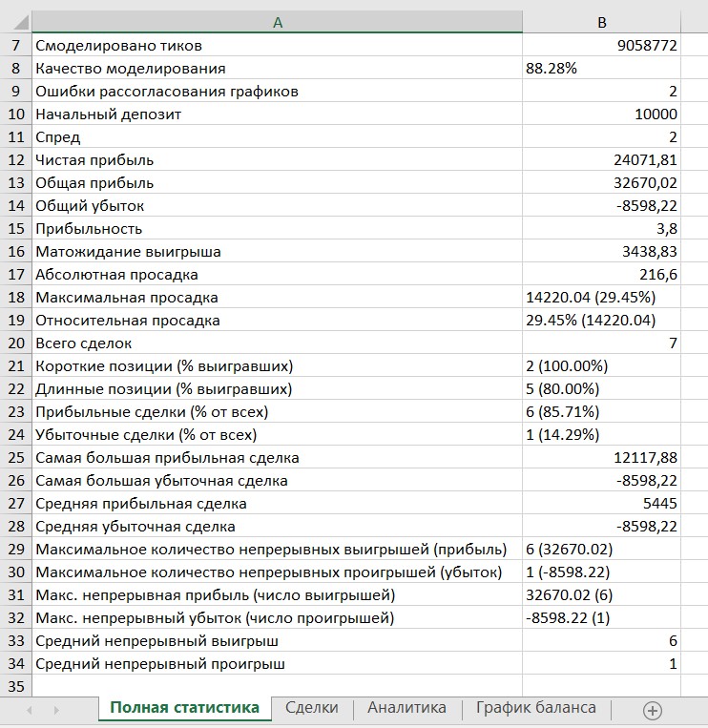
Task: Add a new sheet with the plus button
Action: 653,710
